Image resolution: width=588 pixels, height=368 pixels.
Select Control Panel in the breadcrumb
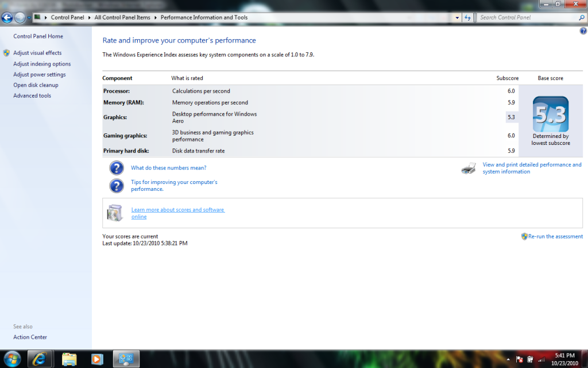pyautogui.click(x=68, y=17)
